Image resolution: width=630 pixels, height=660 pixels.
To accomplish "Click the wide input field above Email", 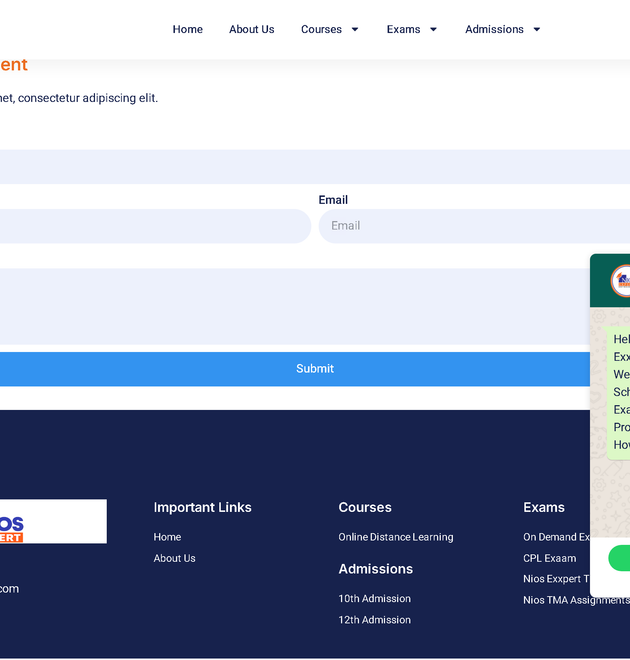I will click(315, 167).
